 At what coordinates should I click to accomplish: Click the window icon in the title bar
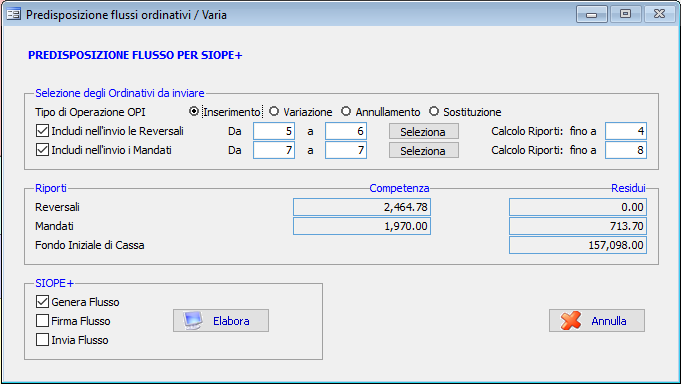point(13,14)
